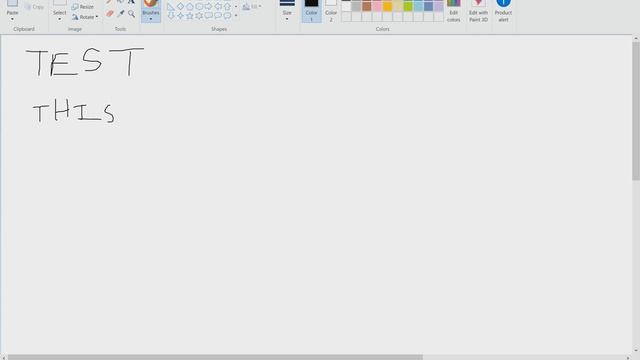Click horizontal scrollbar left arrow
640x360 pixels.
(x=3, y=358)
